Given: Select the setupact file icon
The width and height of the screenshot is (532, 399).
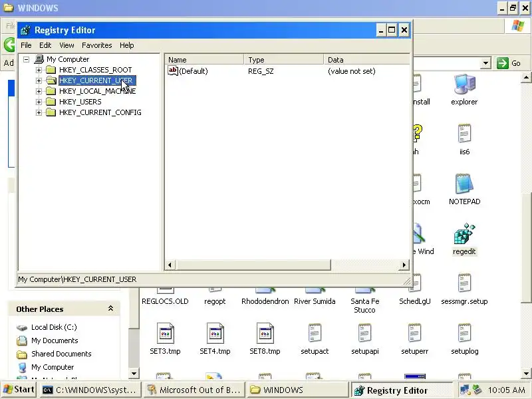Looking at the screenshot, I should point(315,333).
